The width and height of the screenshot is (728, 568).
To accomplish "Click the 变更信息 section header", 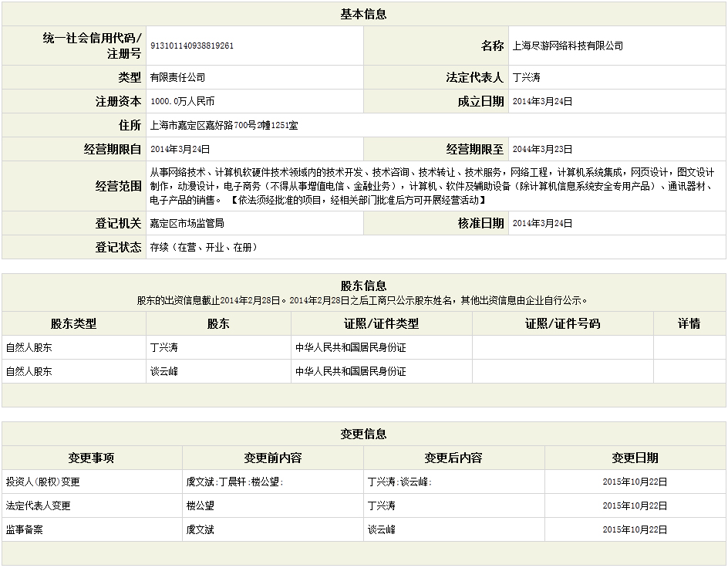I will click(364, 434).
